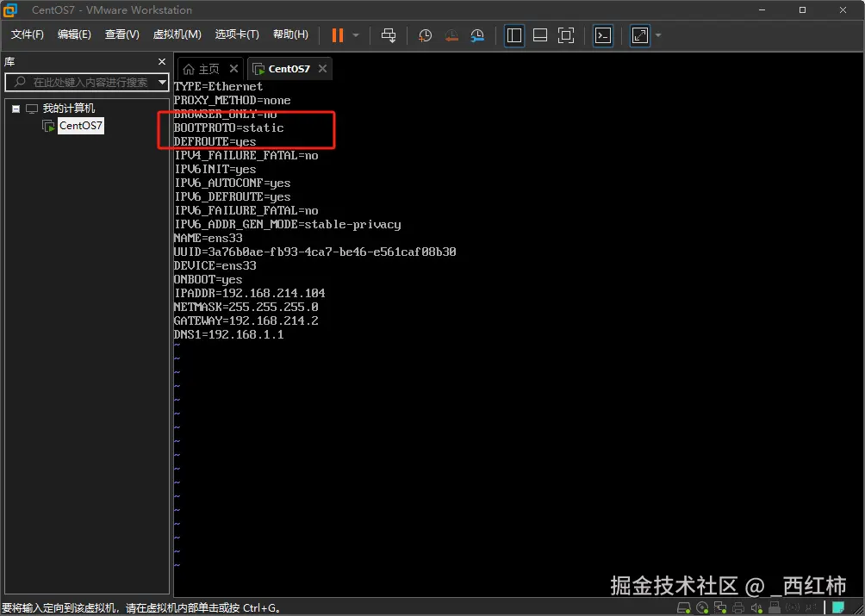Click the ONBOOT=yes line
The width and height of the screenshot is (865, 616).
(x=208, y=280)
